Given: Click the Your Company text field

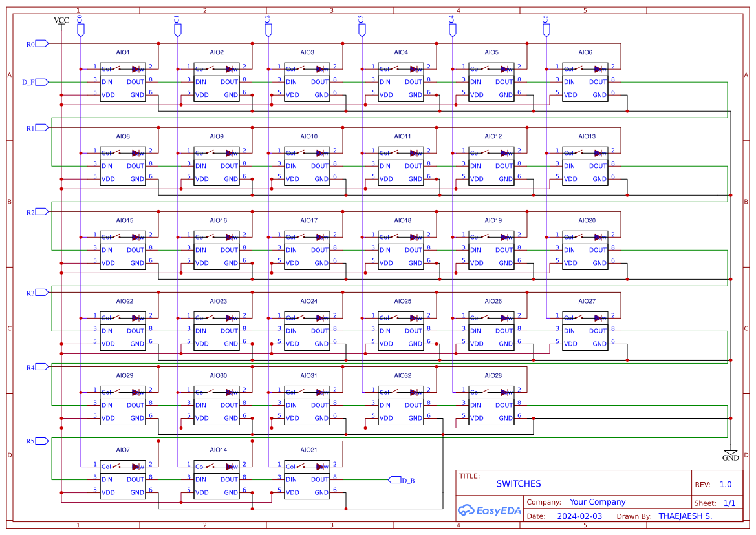Looking at the screenshot, I should (x=597, y=502).
